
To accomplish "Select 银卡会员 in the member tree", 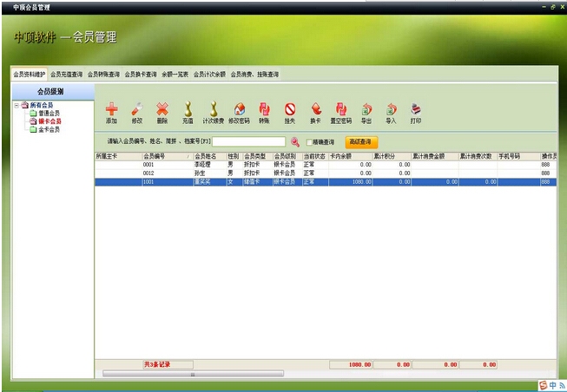I will (49, 121).
